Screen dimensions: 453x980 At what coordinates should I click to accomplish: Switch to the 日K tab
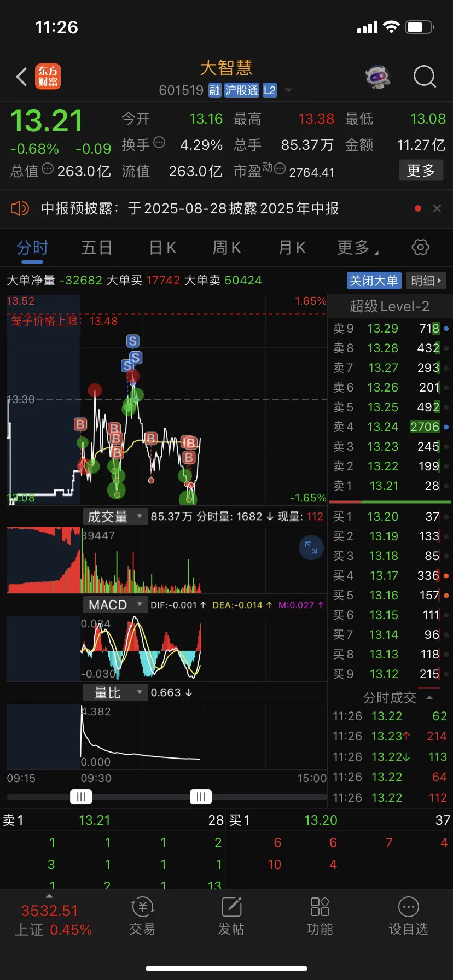coord(162,248)
